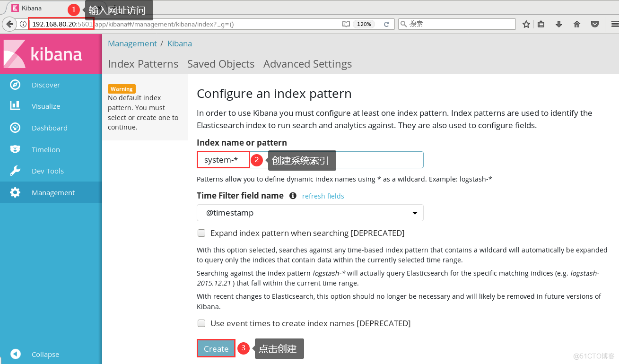The image size is (619, 364).
Task: Open the browser hamburger menu
Action: click(x=614, y=24)
